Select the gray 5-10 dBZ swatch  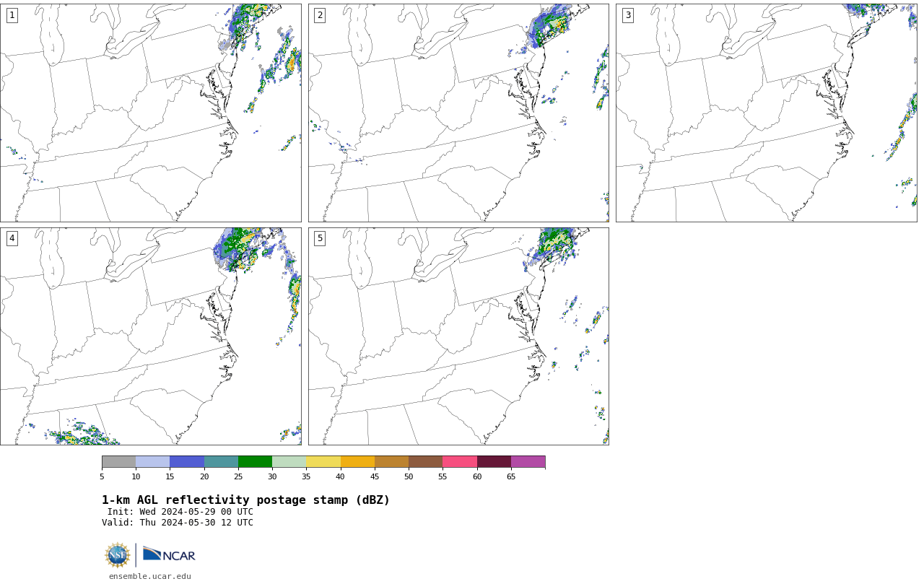point(118,462)
